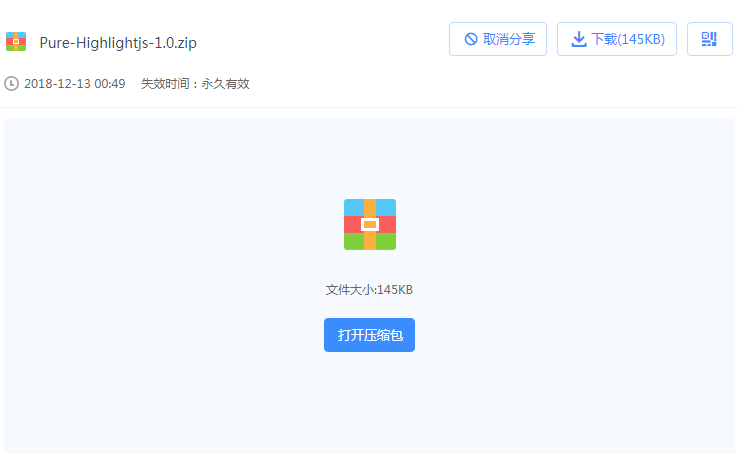Screen dimensions: 740x454
Task: Click the 145KB size value in preview
Action: [395, 289]
